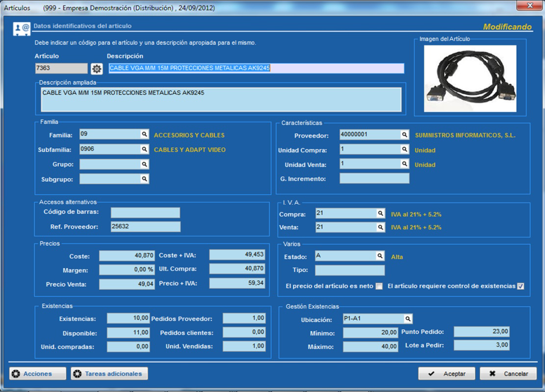Click 'CABLES Y ADAPT VIDEO' subfamily name

tap(190, 149)
